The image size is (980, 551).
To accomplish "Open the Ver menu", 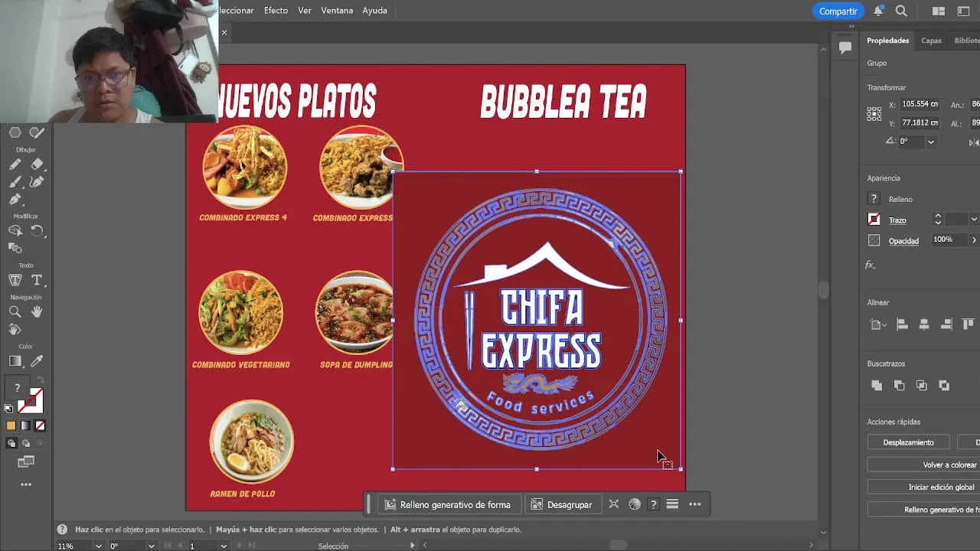I will pyautogui.click(x=305, y=11).
